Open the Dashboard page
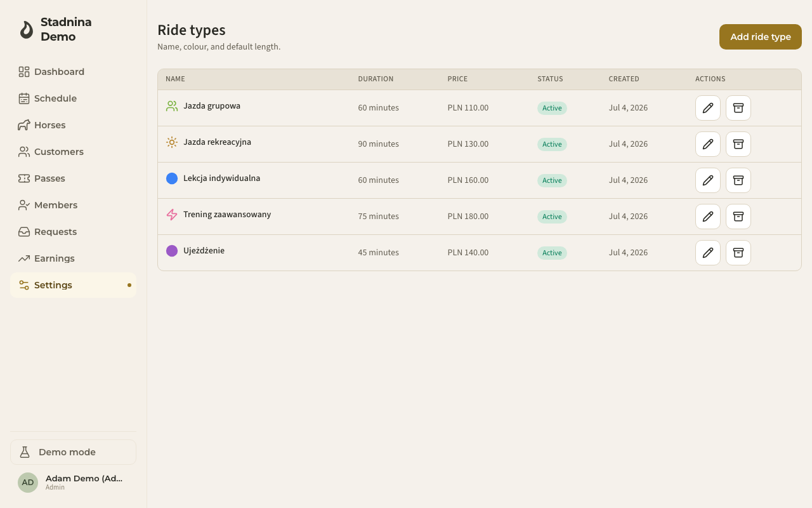The image size is (812, 508). [x=73, y=72]
